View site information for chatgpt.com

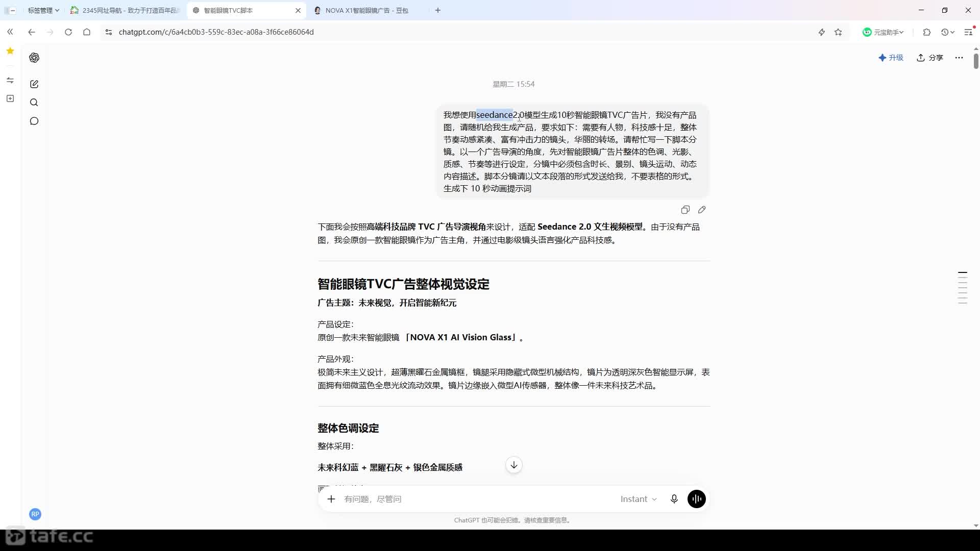pyautogui.click(x=108, y=32)
